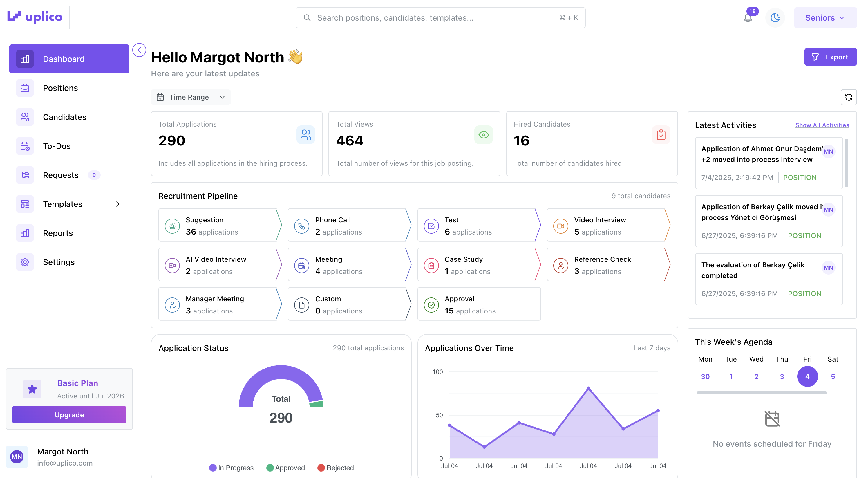Viewport: 868px width, 478px height.
Task: Toggle the Rejected legend item
Action: click(335, 468)
